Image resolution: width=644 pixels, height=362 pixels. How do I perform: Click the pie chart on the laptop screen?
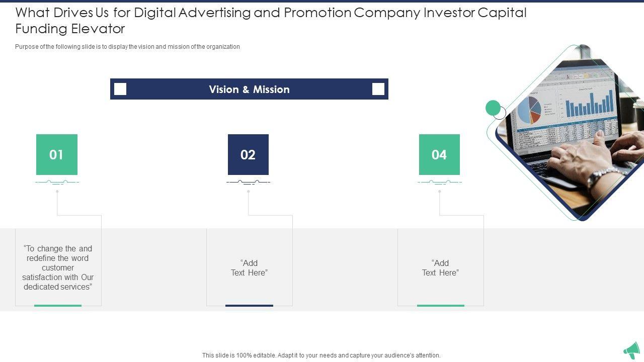pos(529,110)
